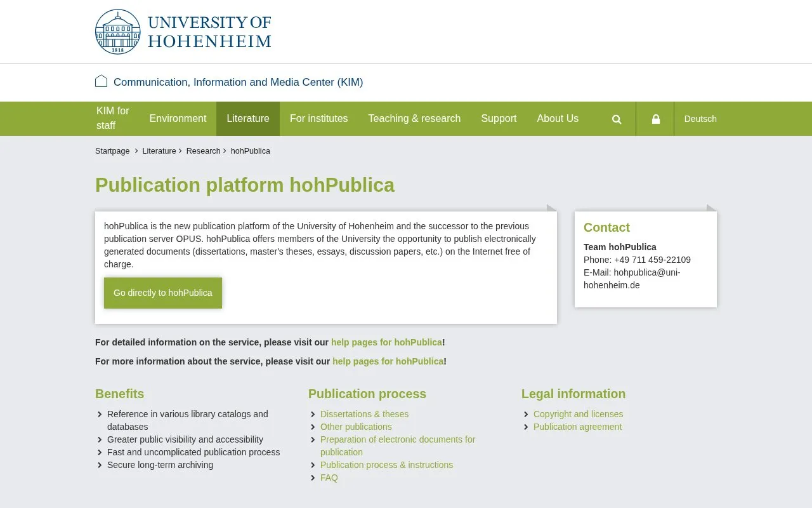Click the lock login icon
This screenshot has height=508, width=812.
pos(656,119)
